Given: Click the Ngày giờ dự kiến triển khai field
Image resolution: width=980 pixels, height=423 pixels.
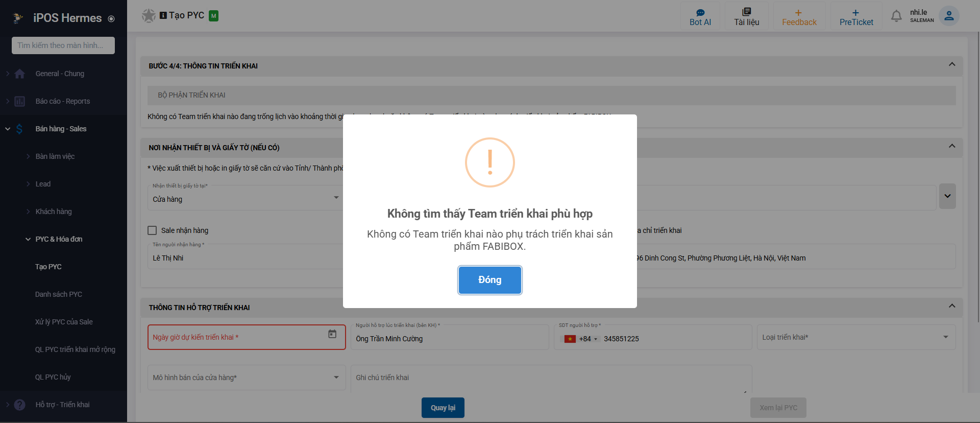Looking at the screenshot, I should [x=247, y=337].
